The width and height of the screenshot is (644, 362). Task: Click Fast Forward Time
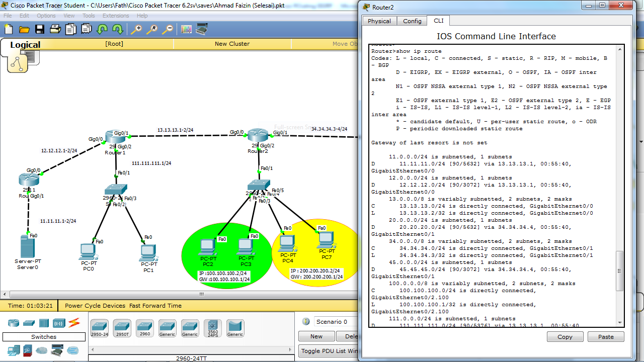[x=155, y=306]
